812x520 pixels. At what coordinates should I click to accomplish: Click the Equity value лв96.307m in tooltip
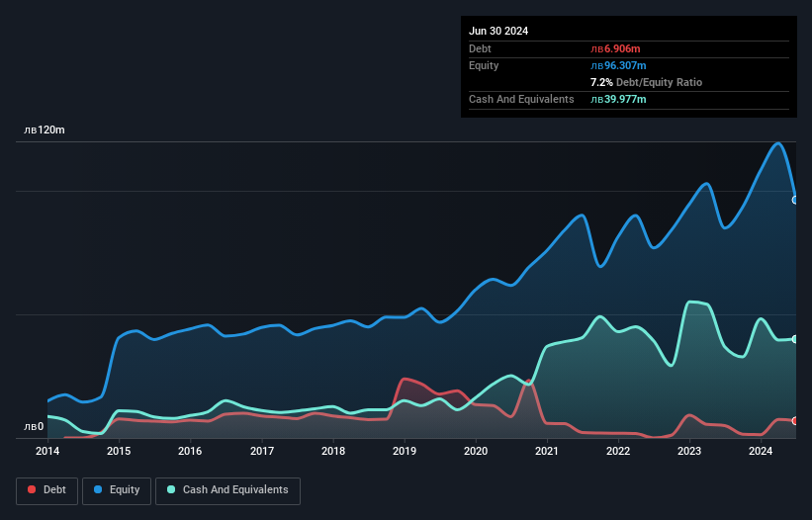[x=618, y=65]
